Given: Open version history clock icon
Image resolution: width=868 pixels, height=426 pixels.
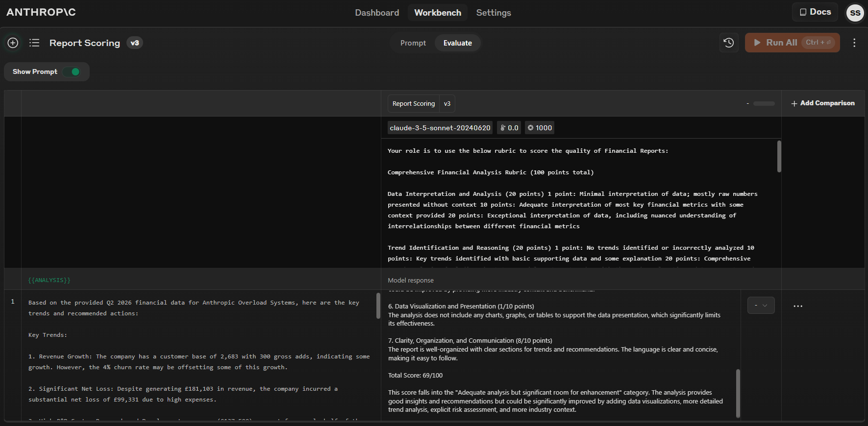Looking at the screenshot, I should click(729, 43).
